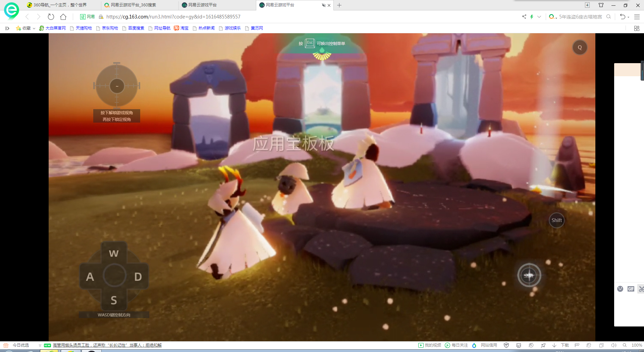Open 每日关注 in status bar
This screenshot has width=644, height=352.
(x=457, y=345)
